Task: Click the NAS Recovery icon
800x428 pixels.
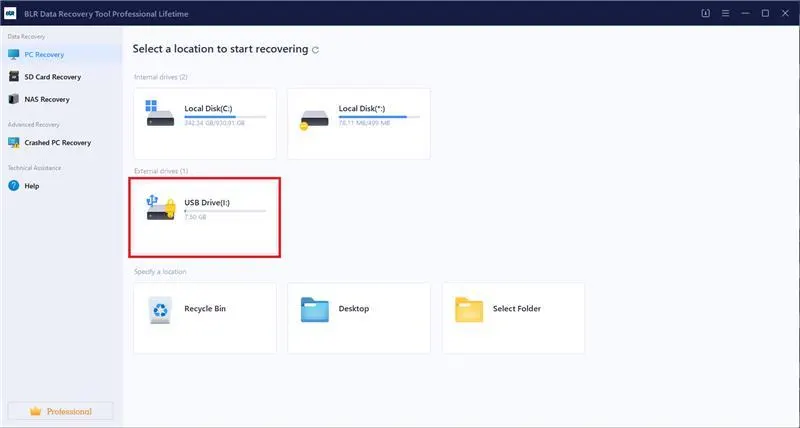Action: [x=14, y=100]
